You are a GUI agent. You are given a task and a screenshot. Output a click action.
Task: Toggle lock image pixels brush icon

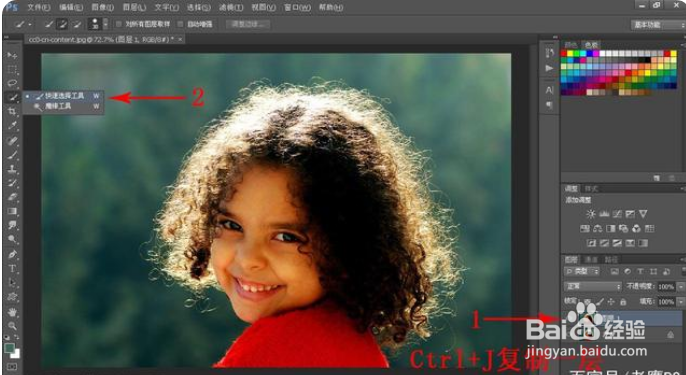pyautogui.click(x=600, y=301)
